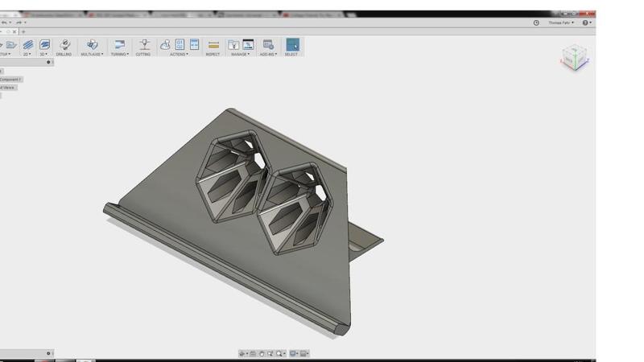Screen dimensions: 644x362
Task: Add a new document tab with plus
Action: coord(23,31)
